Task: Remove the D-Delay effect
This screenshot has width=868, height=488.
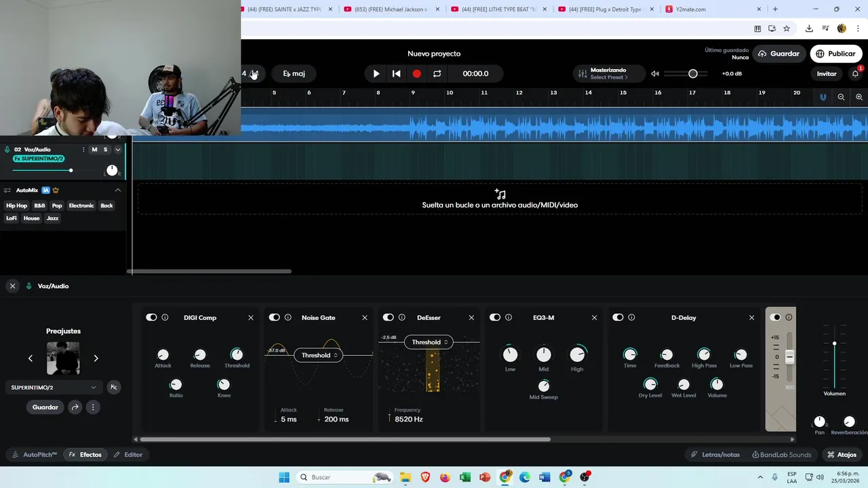Action: [x=751, y=317]
